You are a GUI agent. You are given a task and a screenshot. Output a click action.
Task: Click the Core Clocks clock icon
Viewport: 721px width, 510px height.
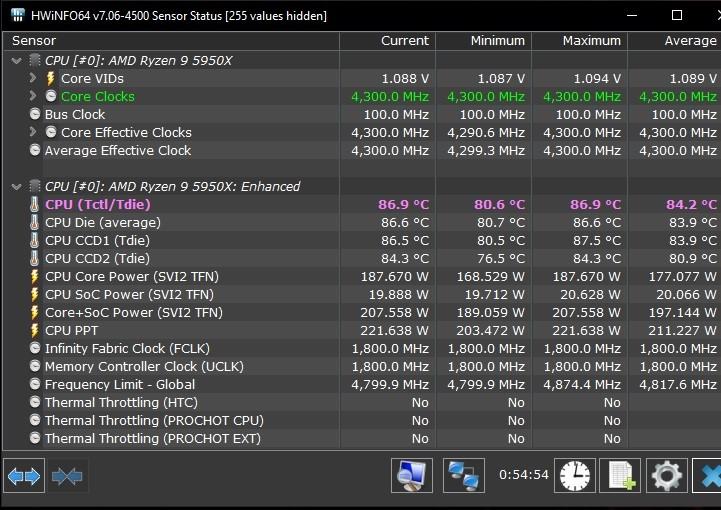(51, 96)
